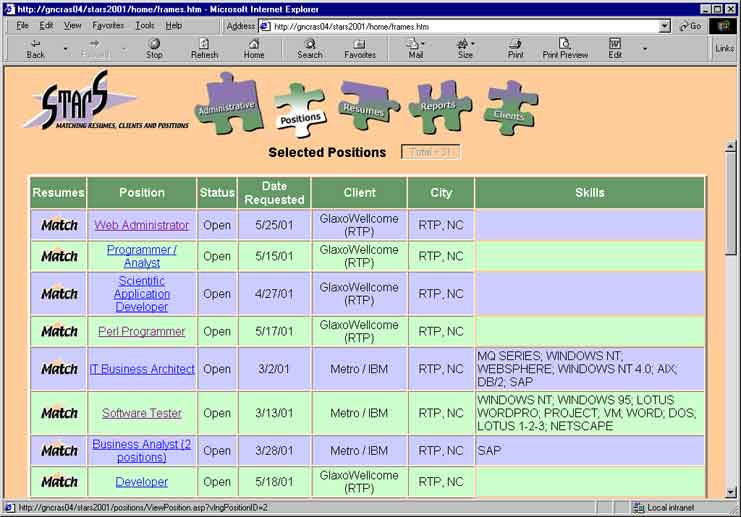Image resolution: width=741 pixels, height=517 pixels.
Task: Click the SAP skills cell
Action: click(589, 450)
